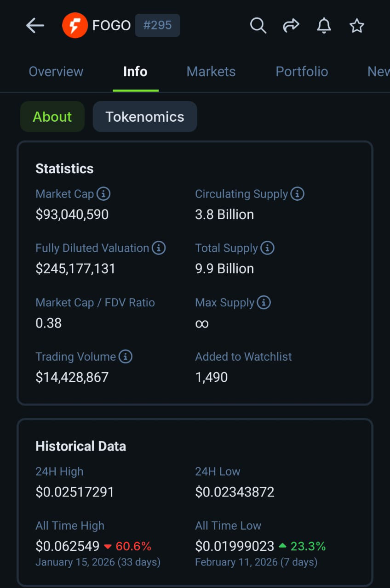Image resolution: width=390 pixels, height=588 pixels.
Task: View Max Supply info icon
Action: click(x=264, y=302)
